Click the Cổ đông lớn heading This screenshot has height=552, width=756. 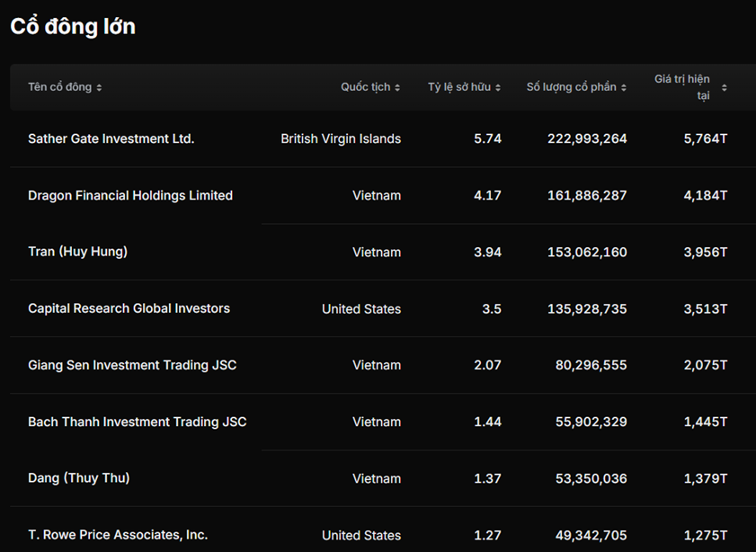73,26
